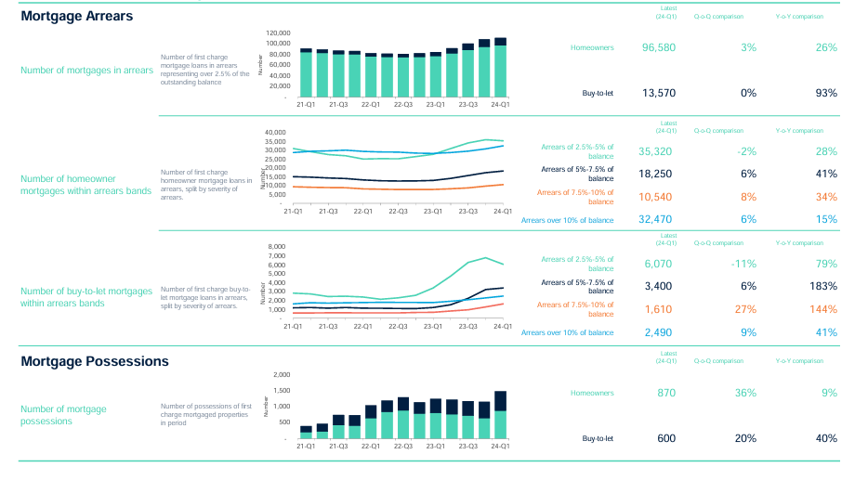This screenshot has height=480, width=868.
Task: Select the 'possessions of first charge mortgaged properties' description
Action: [x=206, y=414]
